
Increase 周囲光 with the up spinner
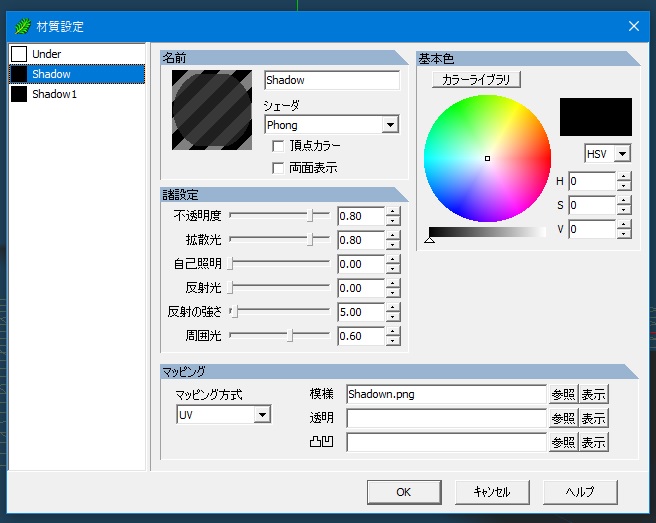tap(392, 331)
